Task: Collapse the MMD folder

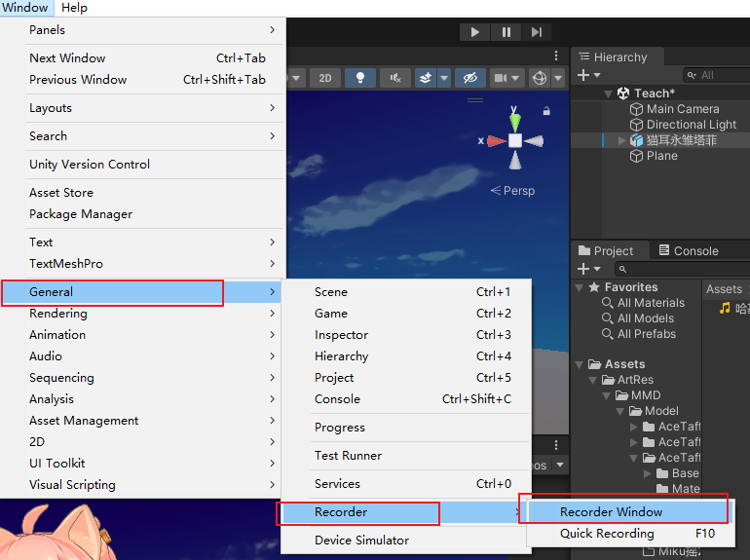Action: [x=607, y=395]
